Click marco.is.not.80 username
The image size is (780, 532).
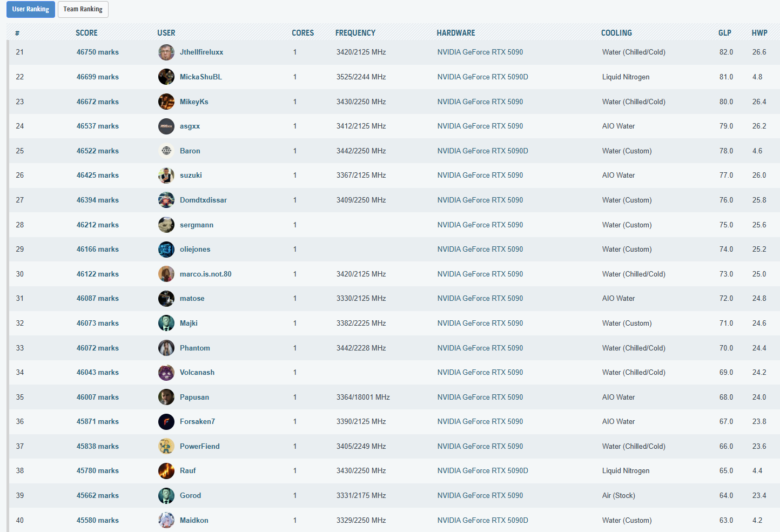205,274
